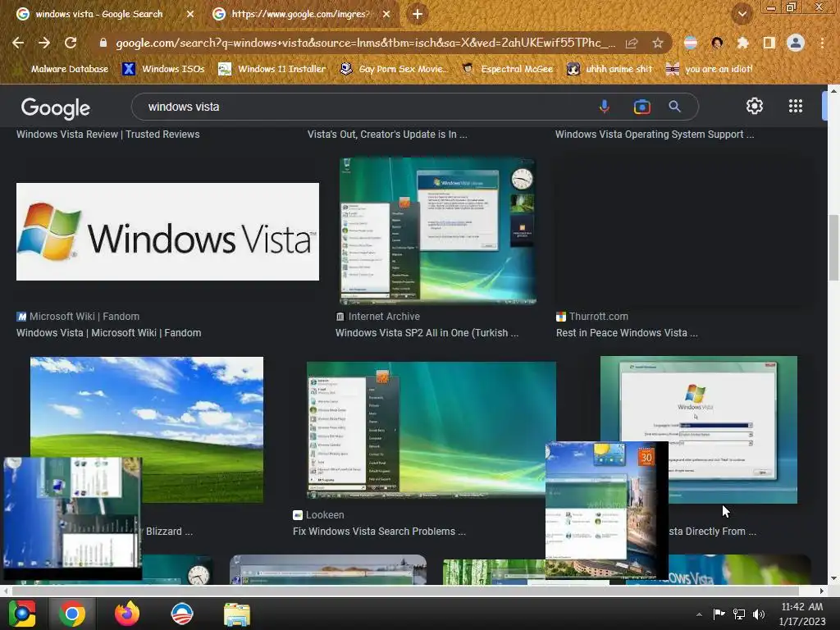This screenshot has height=630, width=840.
Task: Bookmark this page with the star icon
Action: [x=657, y=43]
